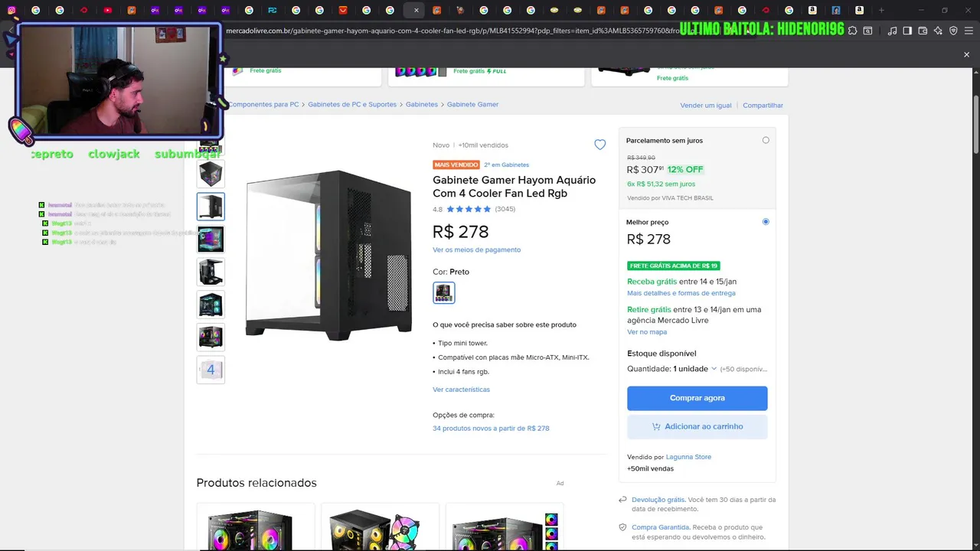
Task: Click the cart icon on Adicionar ao carrinho
Action: pyautogui.click(x=656, y=426)
